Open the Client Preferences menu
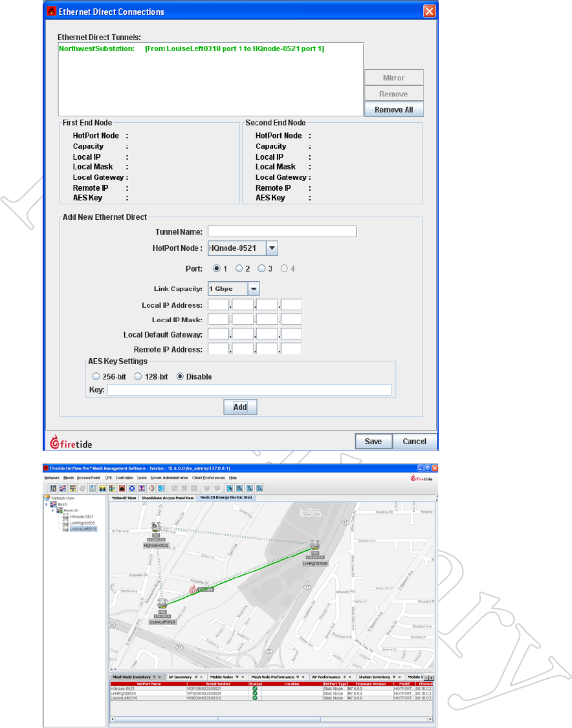The width and height of the screenshot is (572, 728). point(208,478)
